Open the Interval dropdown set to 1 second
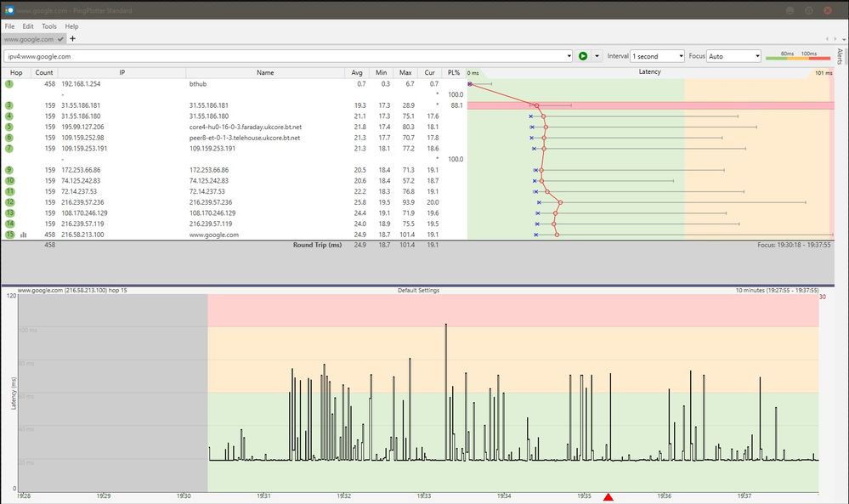This screenshot has width=849, height=504. 657,56
